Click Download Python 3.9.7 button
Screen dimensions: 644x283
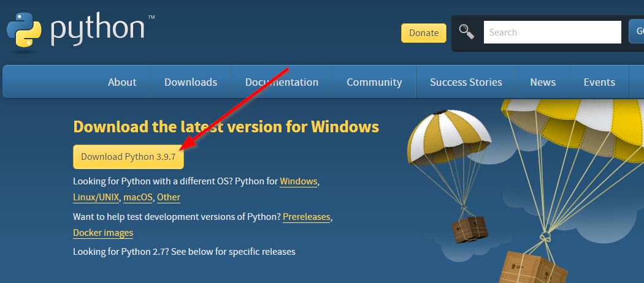[128, 157]
